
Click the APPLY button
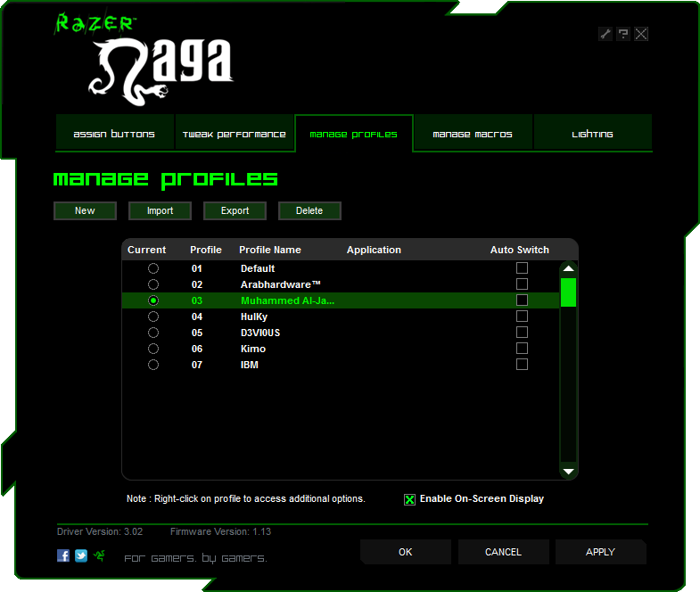(600, 552)
